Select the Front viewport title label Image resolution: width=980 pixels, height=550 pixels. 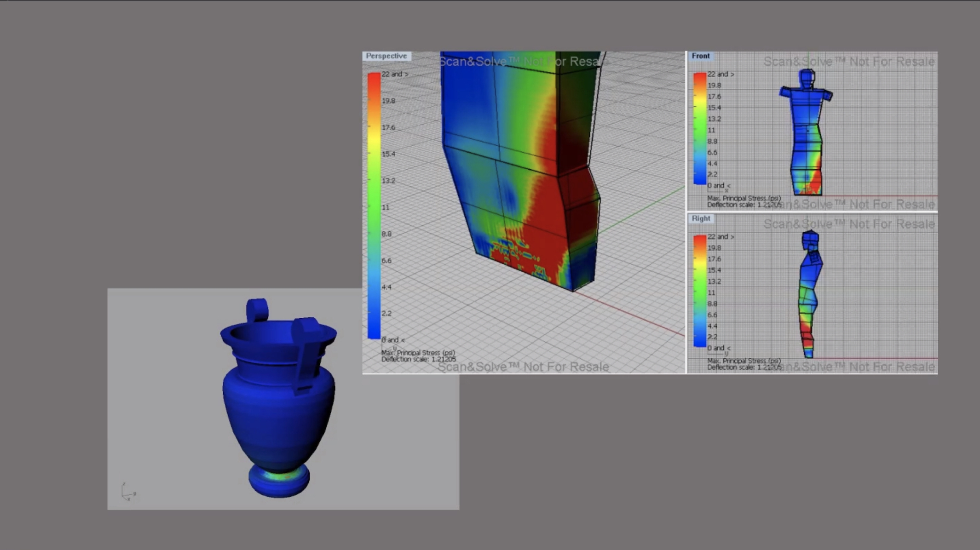point(700,56)
